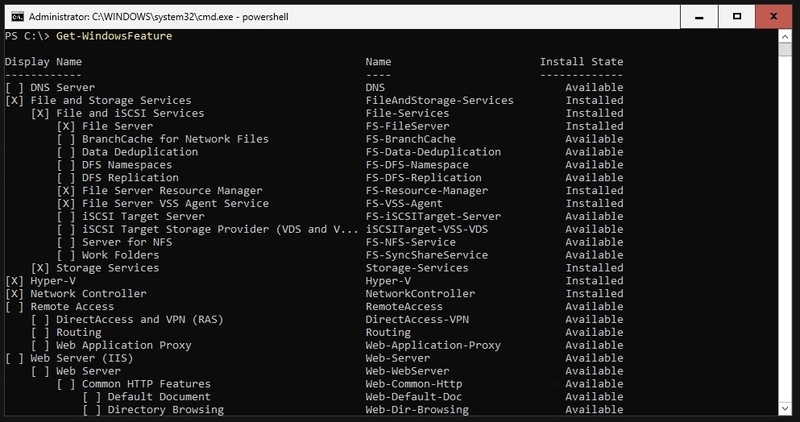The width and height of the screenshot is (800, 422).
Task: Click the DNS Server checkbox marker
Action: click(14, 88)
